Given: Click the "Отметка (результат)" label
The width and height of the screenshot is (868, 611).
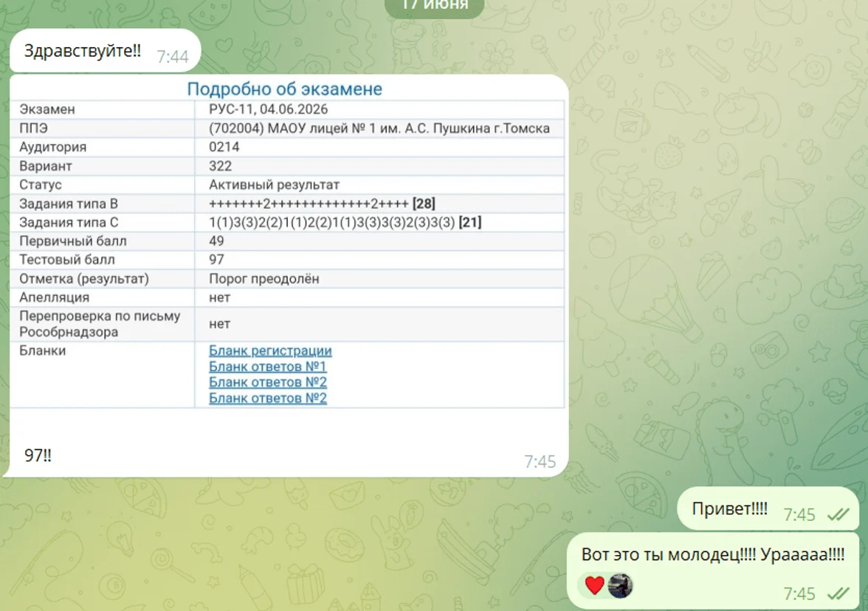Looking at the screenshot, I should coord(84,279).
